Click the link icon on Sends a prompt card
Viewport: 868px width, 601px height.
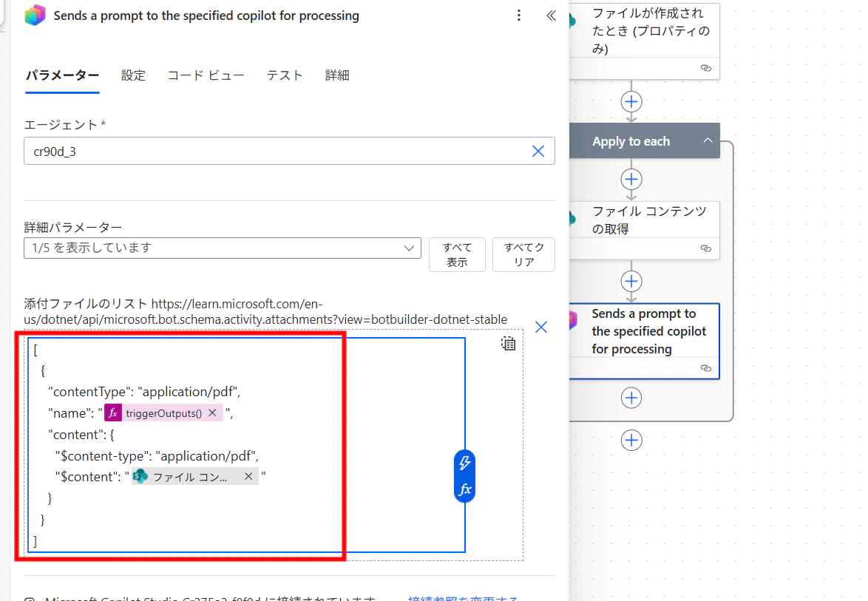(706, 368)
